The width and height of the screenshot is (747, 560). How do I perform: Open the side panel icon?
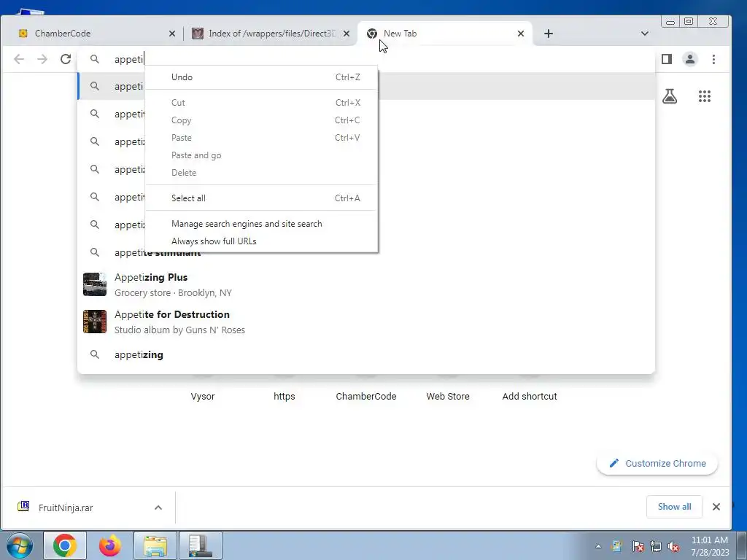point(667,59)
